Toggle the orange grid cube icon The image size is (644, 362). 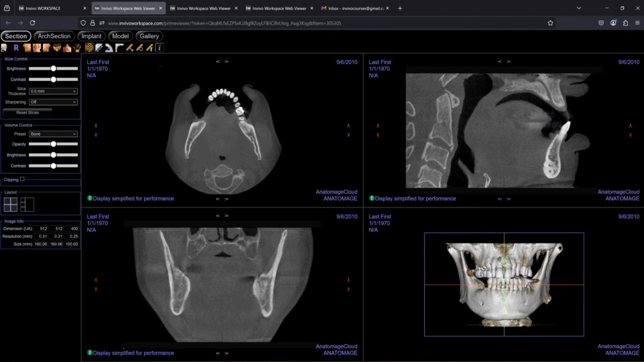pos(89,48)
